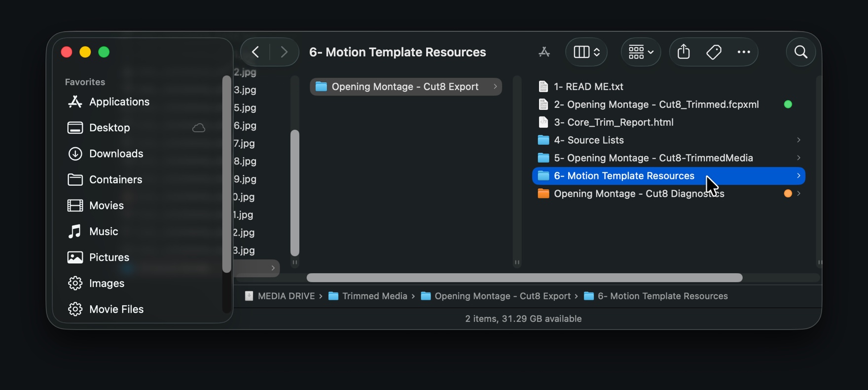Click the iCloud cloud icon beside Desktop
This screenshot has height=390, width=868.
199,128
